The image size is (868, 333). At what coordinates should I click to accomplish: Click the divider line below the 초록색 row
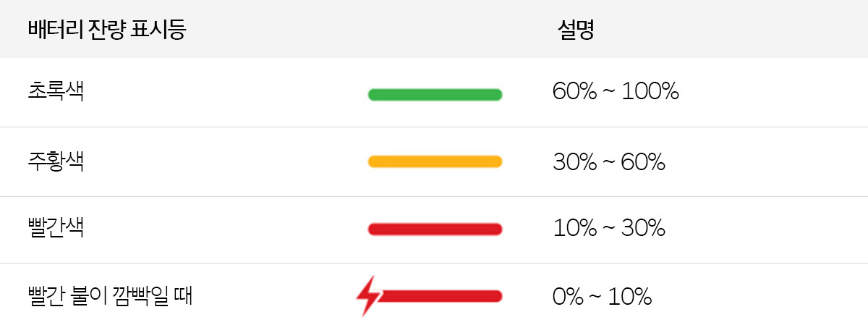434,127
